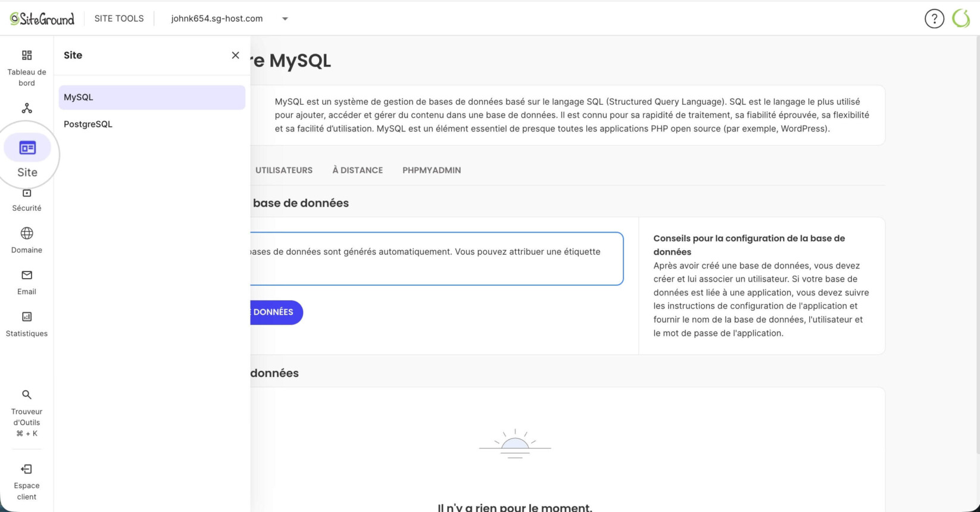This screenshot has height=512, width=980.
Task: Expand the site selector dropdown arrow
Action: 285,19
